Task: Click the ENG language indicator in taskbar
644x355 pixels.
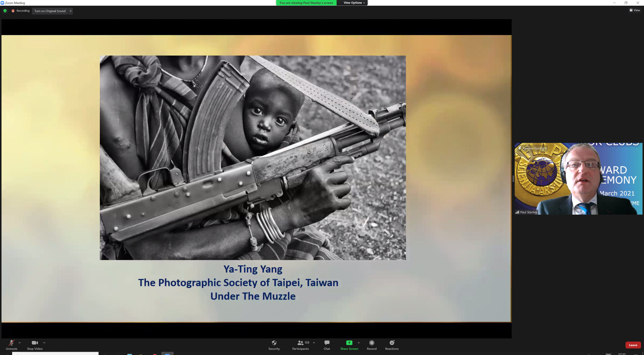Action: pos(608,354)
